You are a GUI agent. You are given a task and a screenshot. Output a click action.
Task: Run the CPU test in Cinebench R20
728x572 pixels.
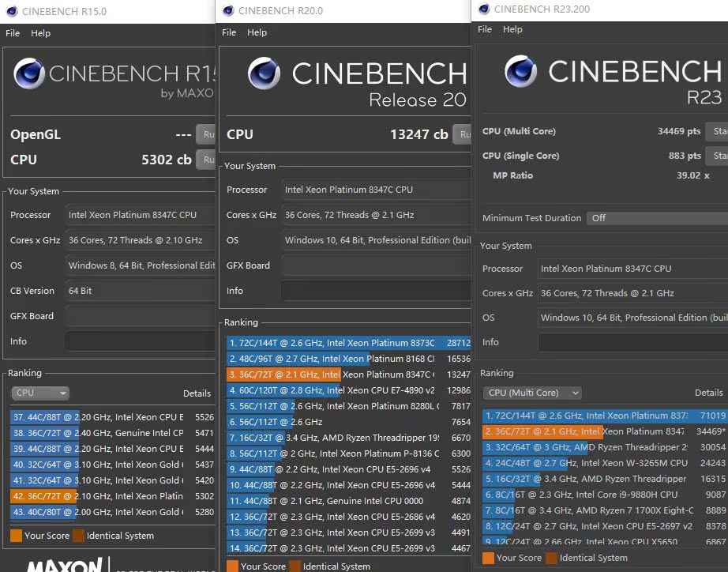[462, 134]
